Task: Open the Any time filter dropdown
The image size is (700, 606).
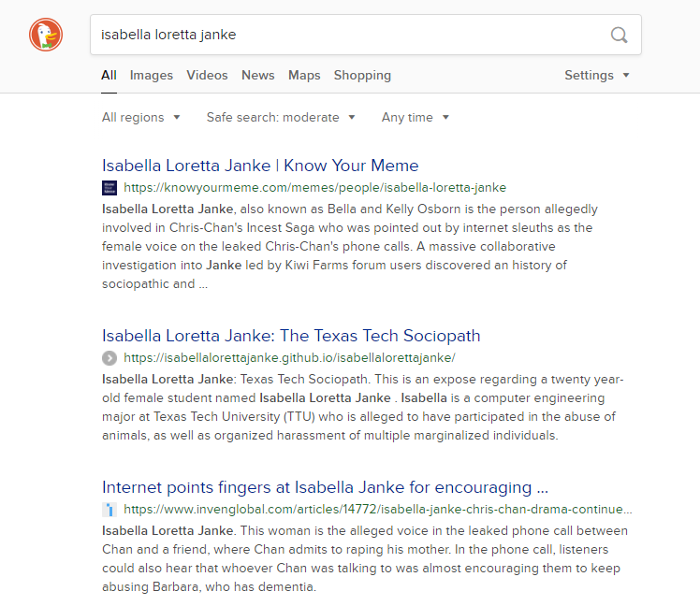Action: tap(415, 117)
